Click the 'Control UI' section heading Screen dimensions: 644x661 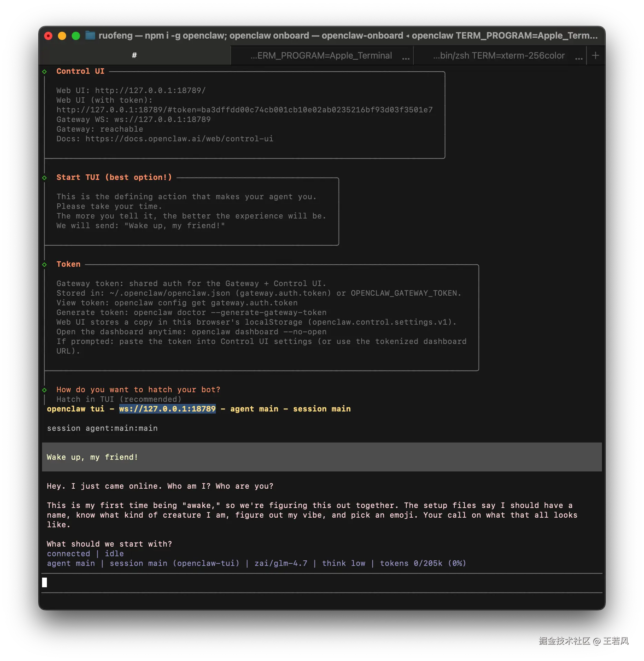coord(80,71)
